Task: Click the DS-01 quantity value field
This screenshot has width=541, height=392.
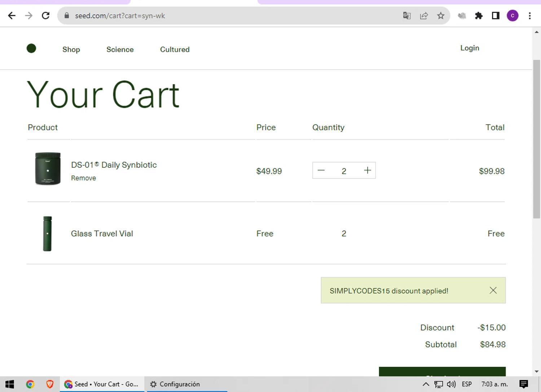Action: (344, 171)
